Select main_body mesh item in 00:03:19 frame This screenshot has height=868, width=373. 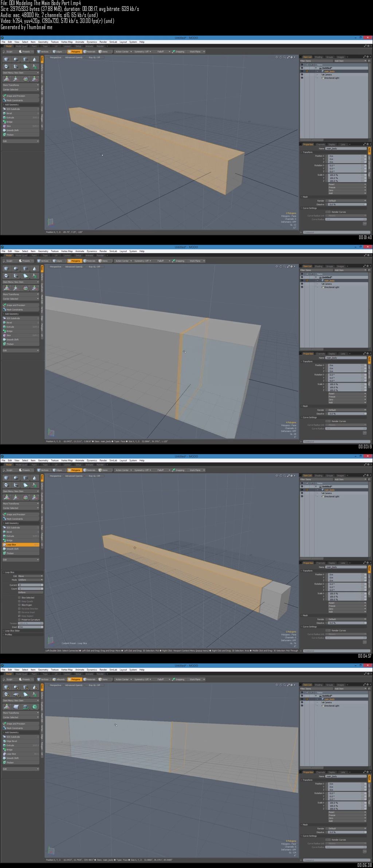[x=329, y=281]
